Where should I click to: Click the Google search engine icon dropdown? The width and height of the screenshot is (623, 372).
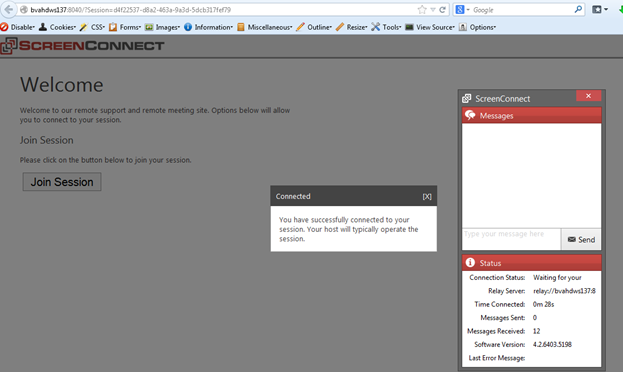click(462, 10)
